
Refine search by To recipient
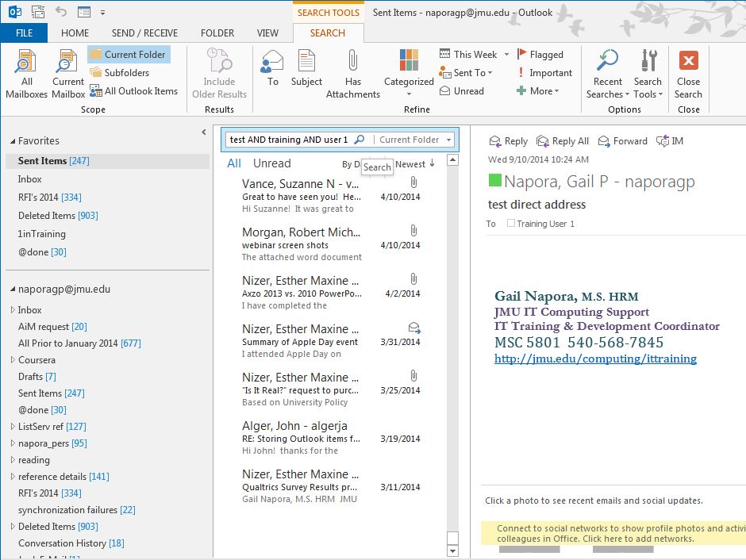click(273, 68)
